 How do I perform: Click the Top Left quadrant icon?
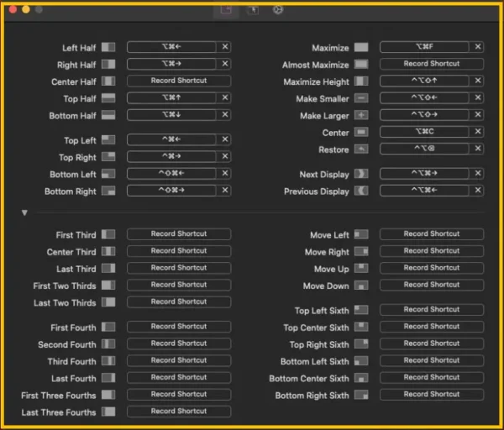[108, 139]
